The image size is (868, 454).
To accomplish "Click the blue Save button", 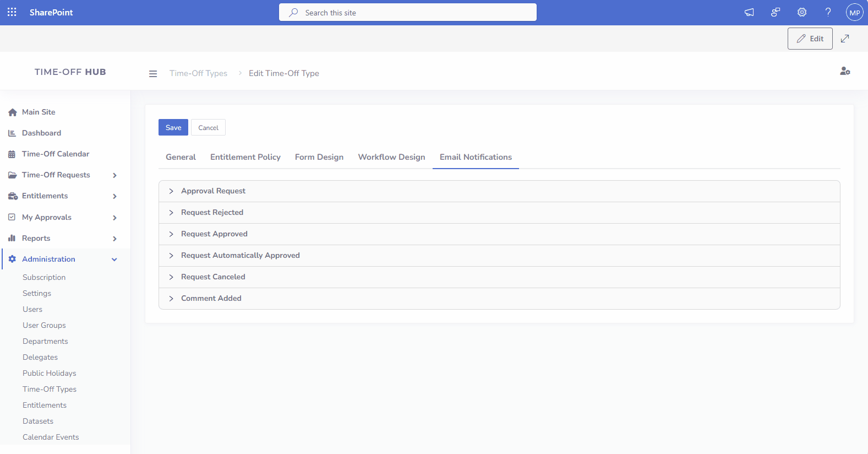I will (x=173, y=127).
